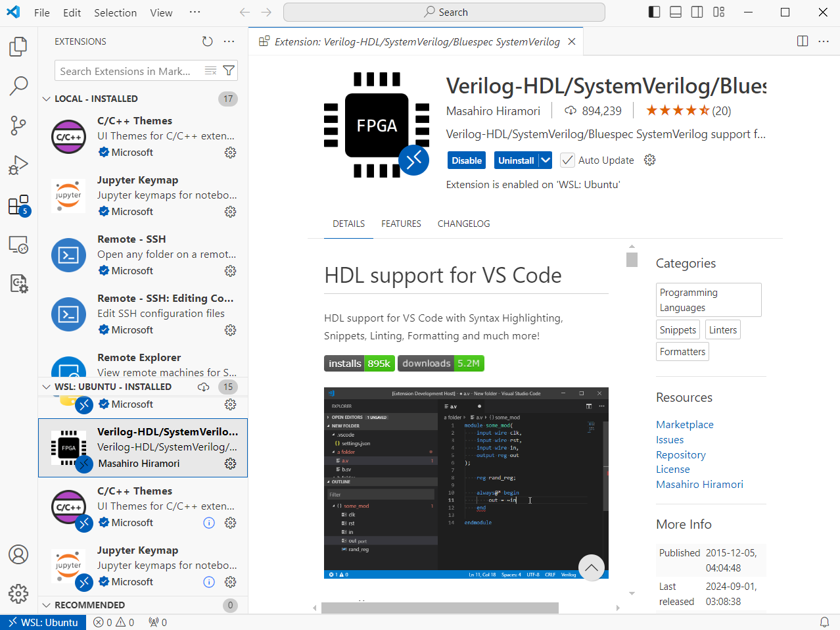Open the Source Control view
The width and height of the screenshot is (840, 630).
click(x=18, y=126)
